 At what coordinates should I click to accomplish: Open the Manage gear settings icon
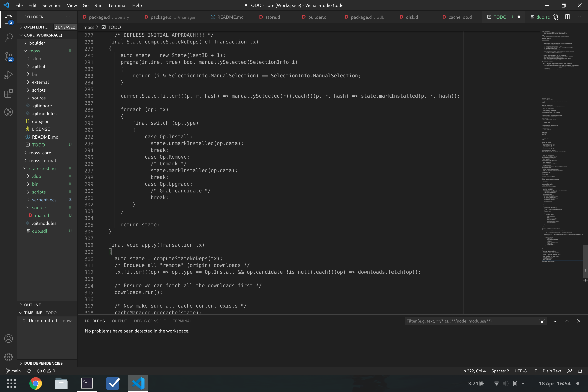[x=9, y=357]
